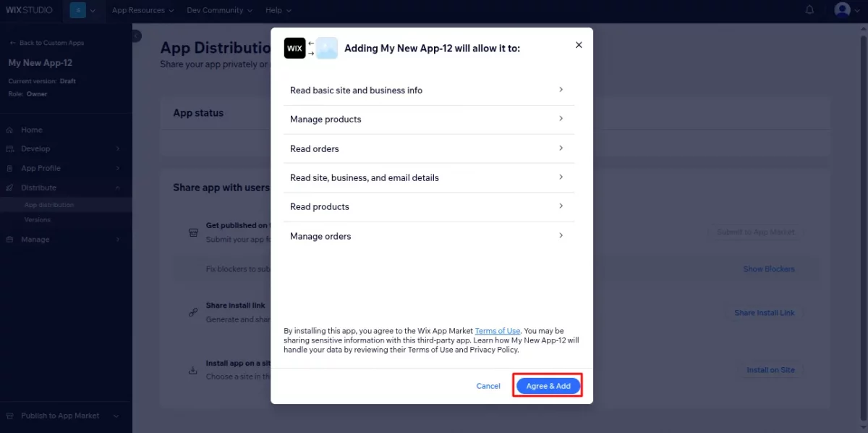Click the Develop sidebar icon
This screenshot has width=868, height=433.
9,148
